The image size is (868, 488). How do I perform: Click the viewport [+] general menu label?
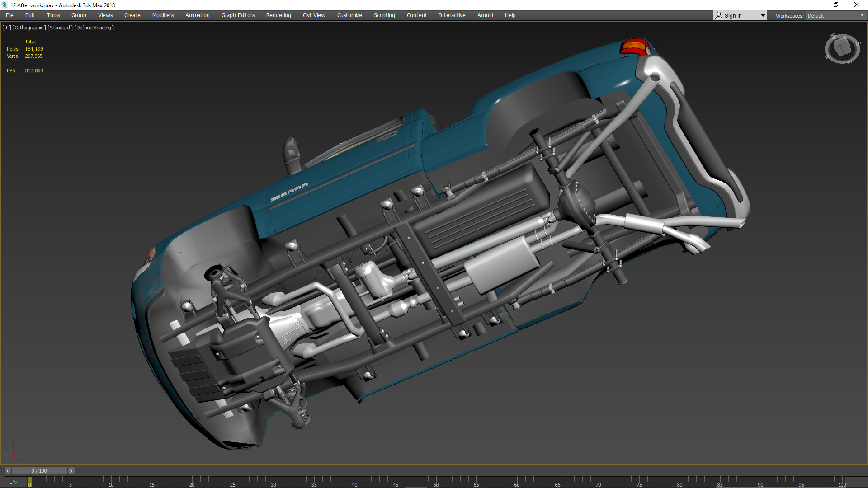(x=6, y=28)
